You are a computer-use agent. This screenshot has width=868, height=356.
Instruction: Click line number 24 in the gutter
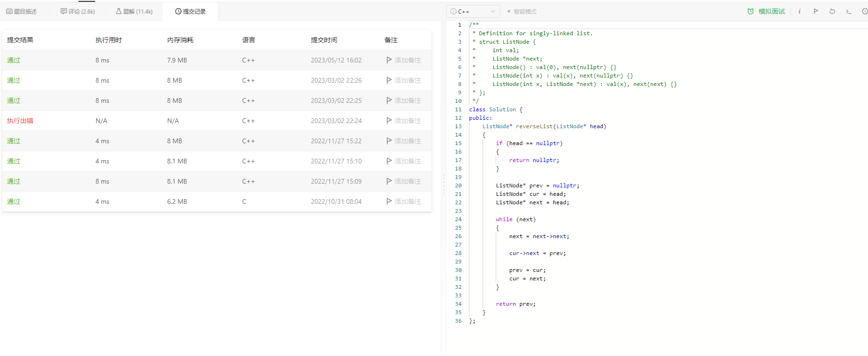click(458, 219)
